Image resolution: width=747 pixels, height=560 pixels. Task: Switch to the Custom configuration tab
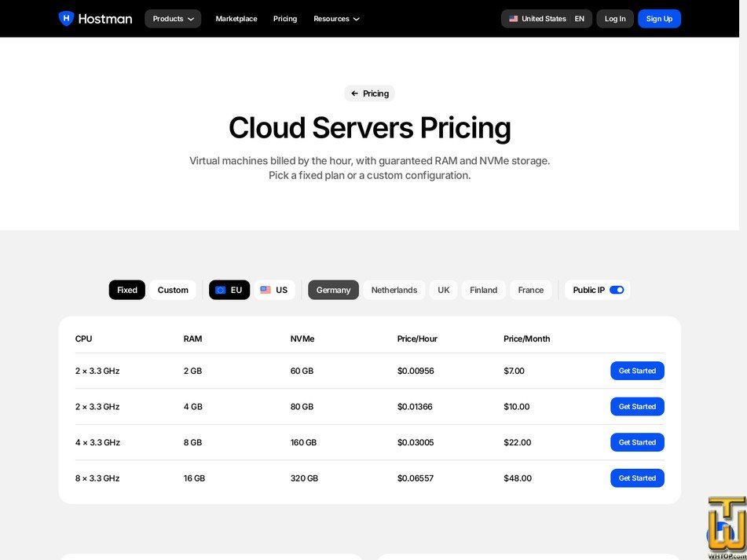173,290
